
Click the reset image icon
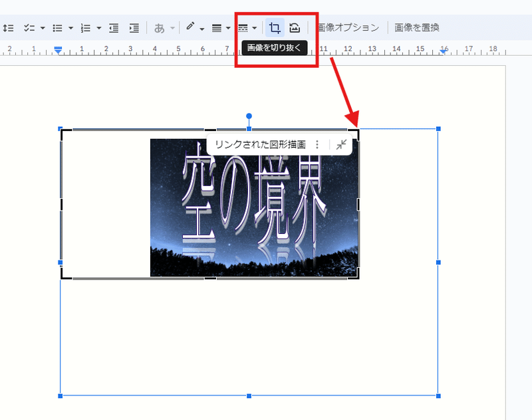[295, 27]
